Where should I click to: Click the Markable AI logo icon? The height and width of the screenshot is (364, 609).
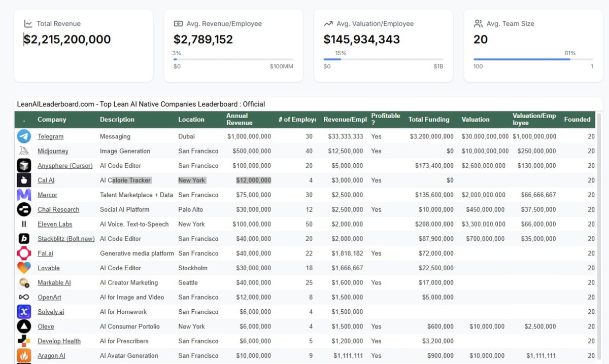(24, 283)
